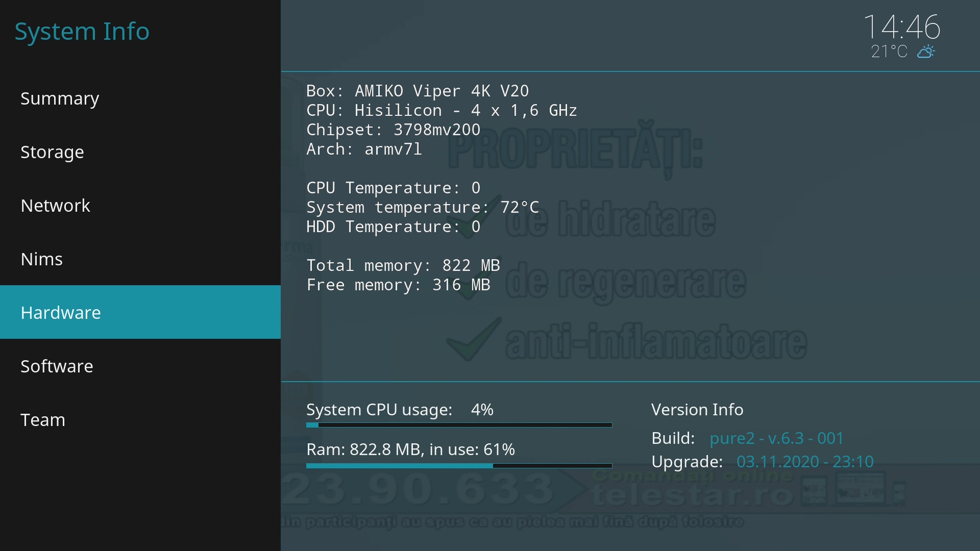980x551 pixels.
Task: Select the highlighted Hardware item
Action: (61, 313)
